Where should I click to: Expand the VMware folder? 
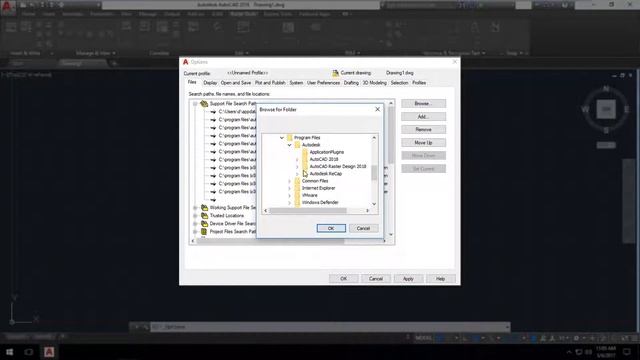coord(289,195)
